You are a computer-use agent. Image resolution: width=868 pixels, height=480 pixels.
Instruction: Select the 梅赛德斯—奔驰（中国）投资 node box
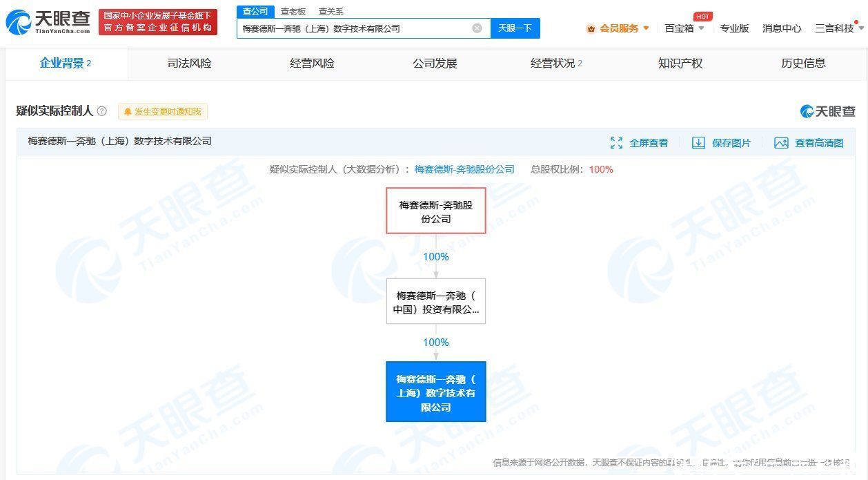pyautogui.click(x=436, y=301)
